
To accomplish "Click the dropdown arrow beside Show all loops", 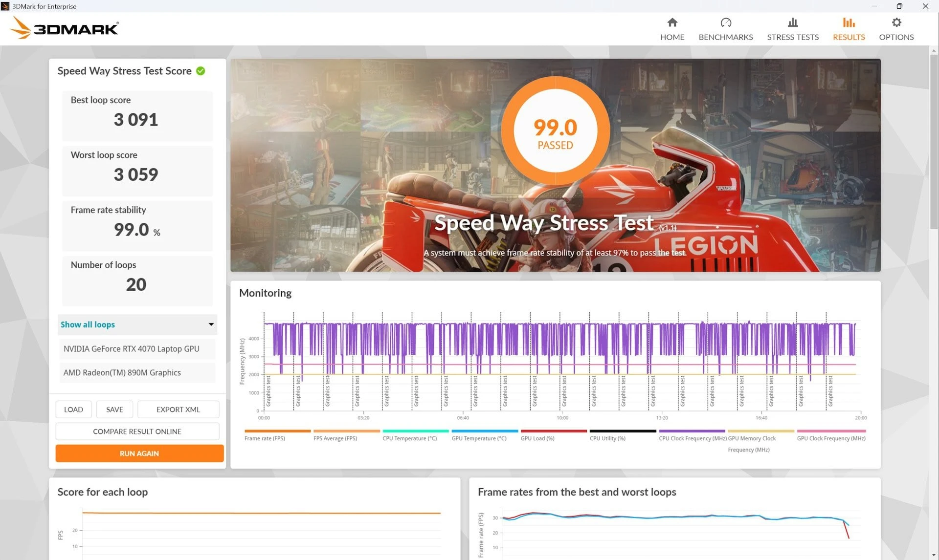I will (x=211, y=324).
